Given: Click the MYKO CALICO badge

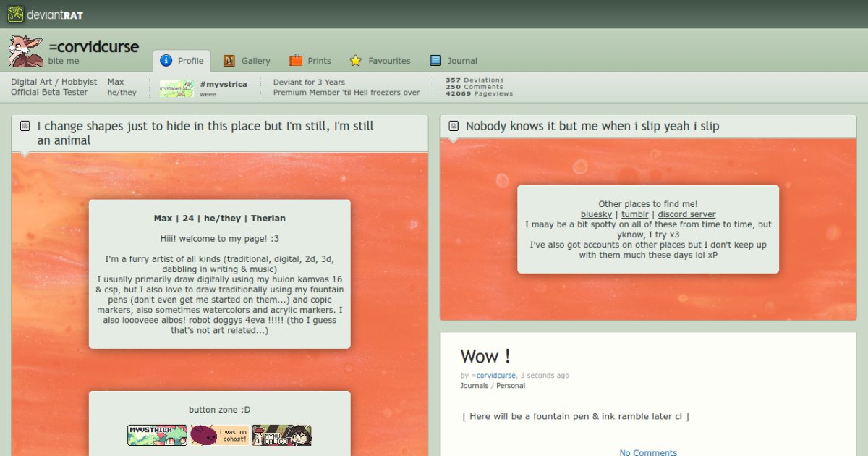Looking at the screenshot, I should coord(281,435).
